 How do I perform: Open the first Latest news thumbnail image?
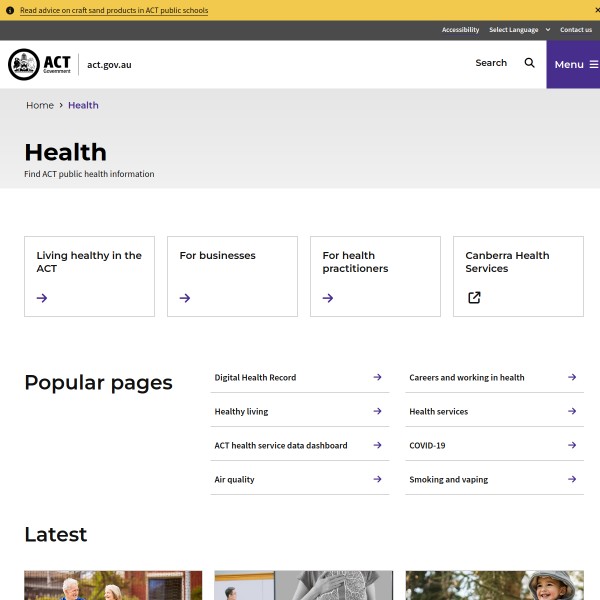pos(113,586)
